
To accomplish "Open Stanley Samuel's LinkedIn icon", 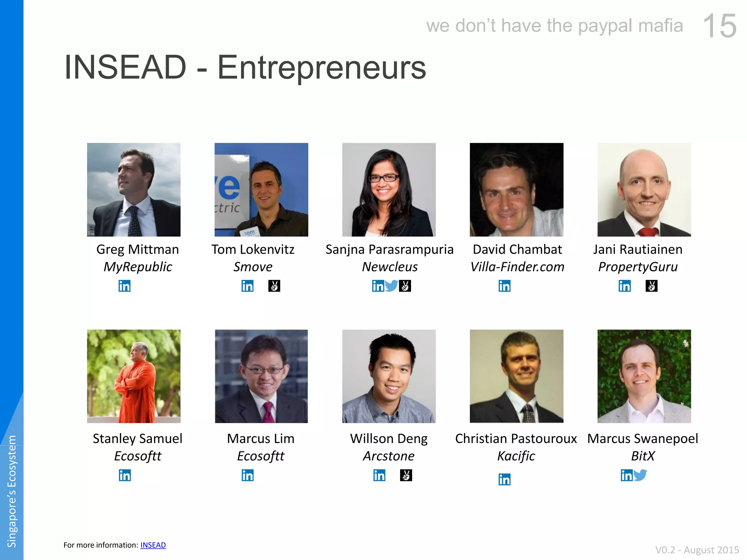I will [x=125, y=475].
